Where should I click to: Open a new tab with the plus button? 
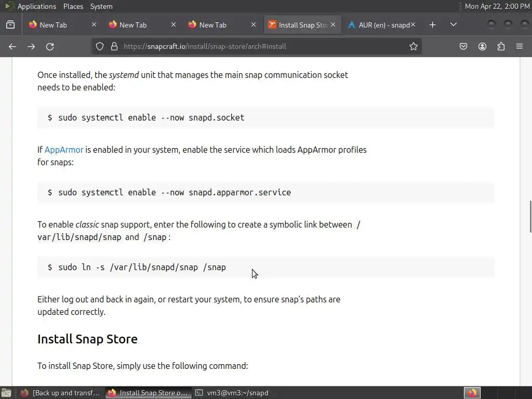(432, 25)
